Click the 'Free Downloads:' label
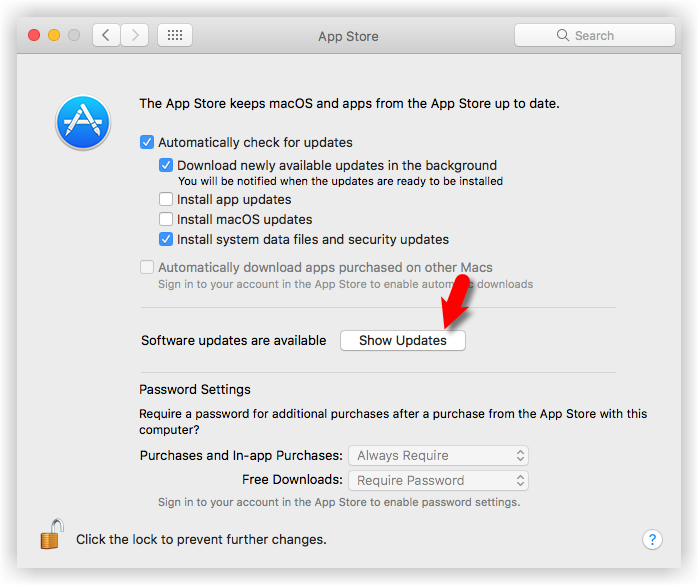The image size is (699, 586). 292,479
